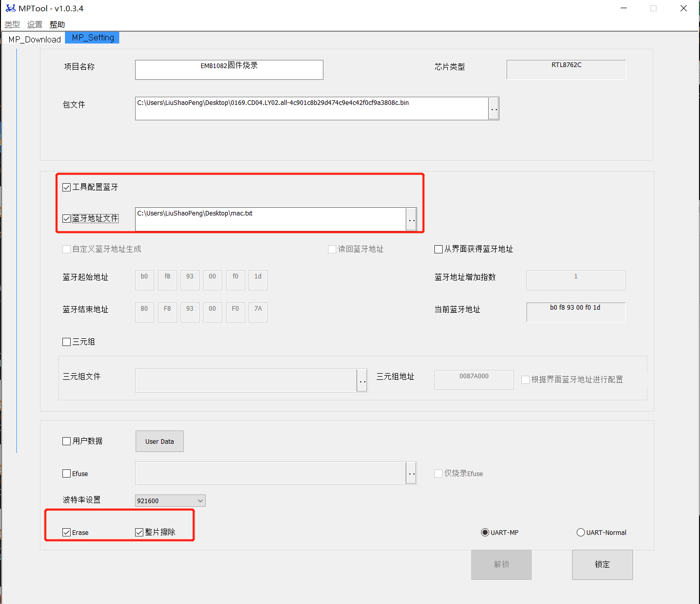Viewport: 700px width, 604px height.
Task: Toggle the 整片擦除 checkbox
Action: point(139,532)
